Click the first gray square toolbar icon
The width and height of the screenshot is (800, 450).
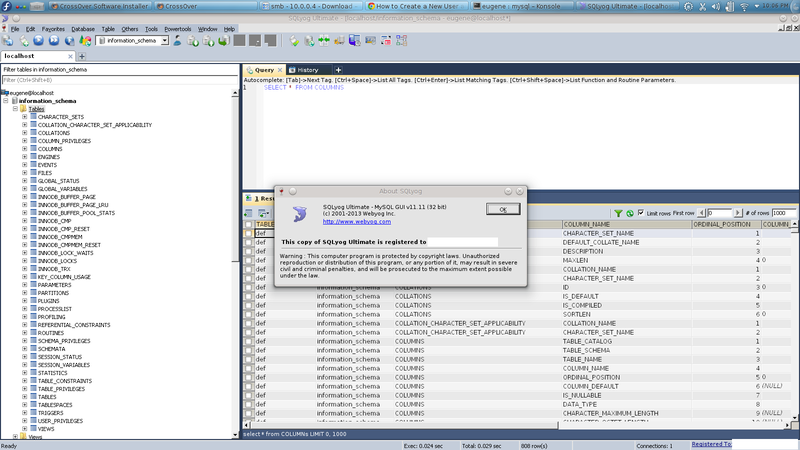239,41
